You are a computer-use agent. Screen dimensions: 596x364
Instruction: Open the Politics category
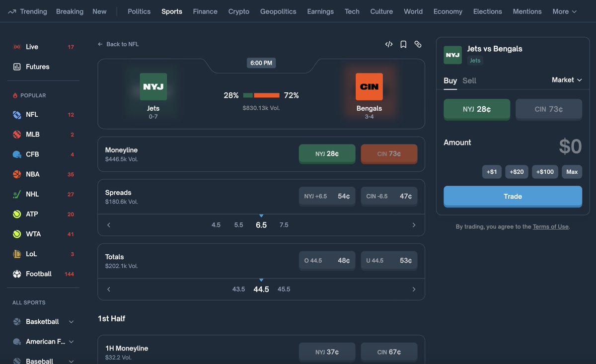pyautogui.click(x=139, y=11)
